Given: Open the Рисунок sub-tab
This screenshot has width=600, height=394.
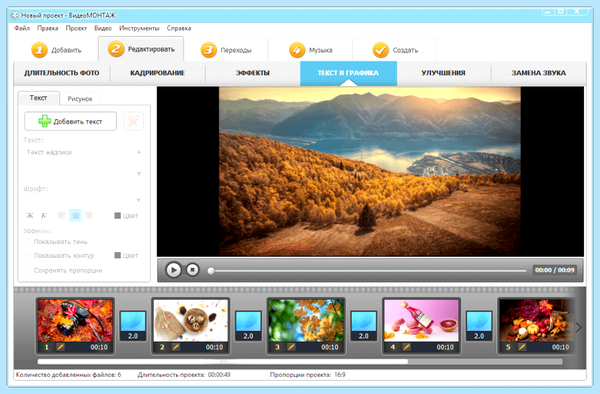Looking at the screenshot, I should point(80,99).
